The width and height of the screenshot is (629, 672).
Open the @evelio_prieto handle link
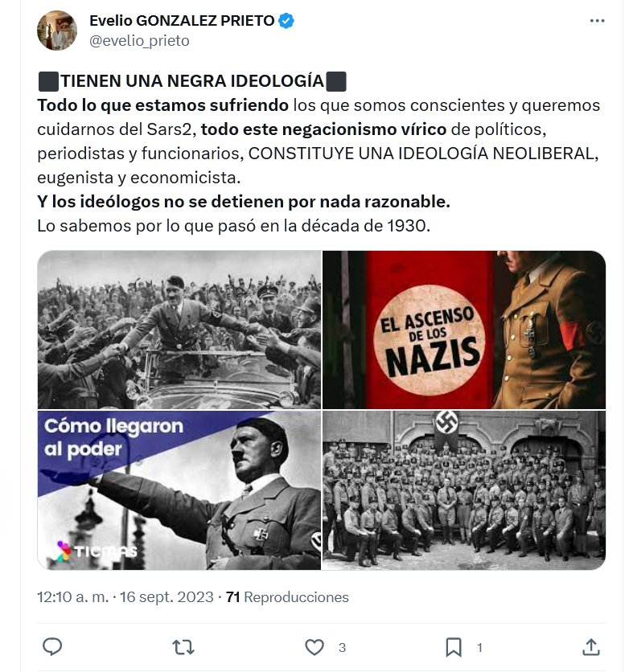(x=139, y=41)
